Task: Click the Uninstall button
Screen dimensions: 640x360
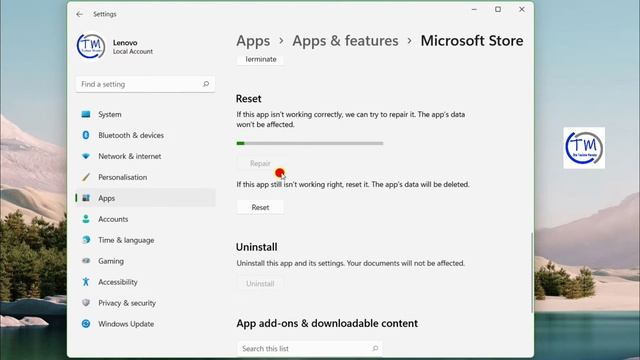Action: (x=260, y=284)
